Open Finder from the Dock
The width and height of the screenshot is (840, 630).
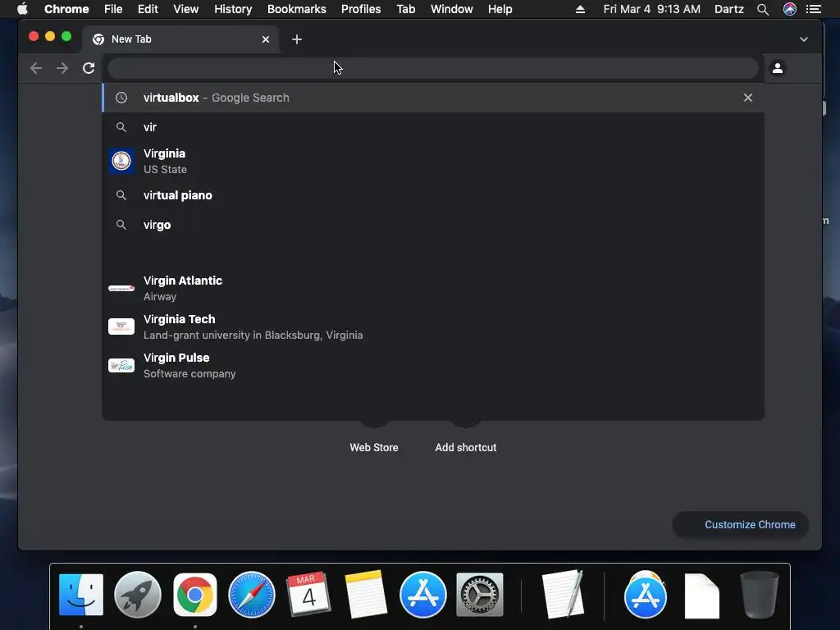point(81,595)
